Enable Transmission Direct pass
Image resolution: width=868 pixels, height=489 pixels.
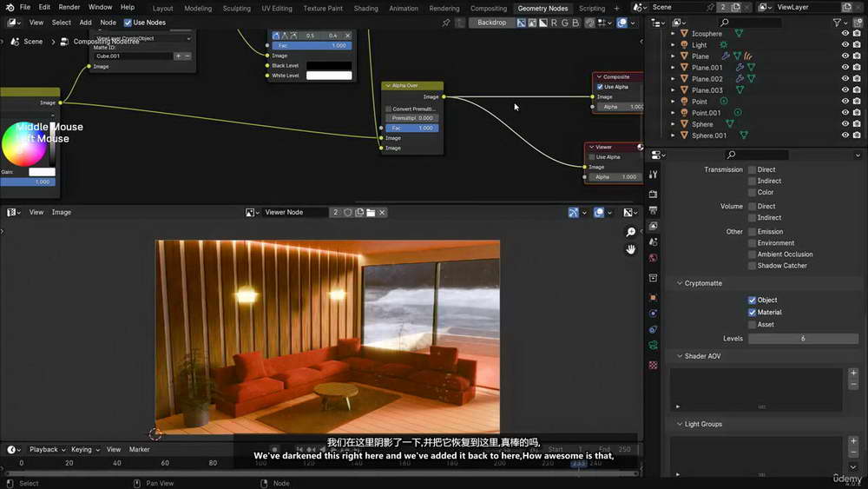(752, 169)
